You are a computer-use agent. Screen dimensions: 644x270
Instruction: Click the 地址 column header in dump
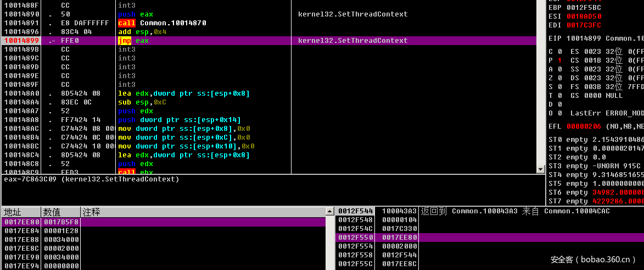[x=21, y=212]
